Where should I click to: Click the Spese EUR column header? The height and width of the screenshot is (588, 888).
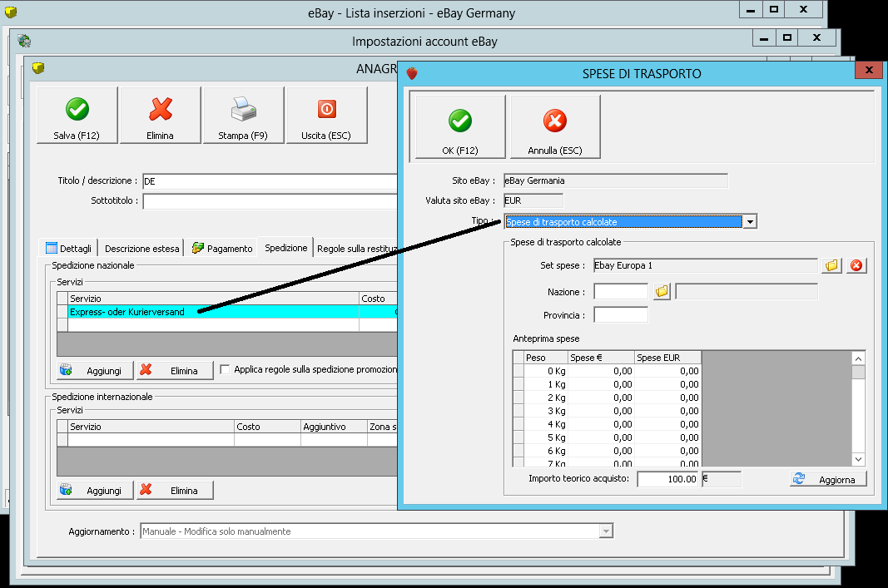tap(667, 358)
